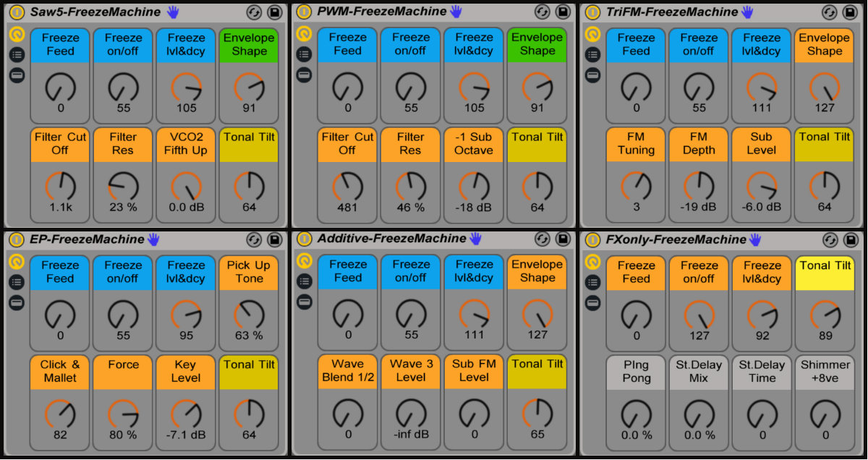Select the Saw5 Envelope Shape green label

coord(249,44)
